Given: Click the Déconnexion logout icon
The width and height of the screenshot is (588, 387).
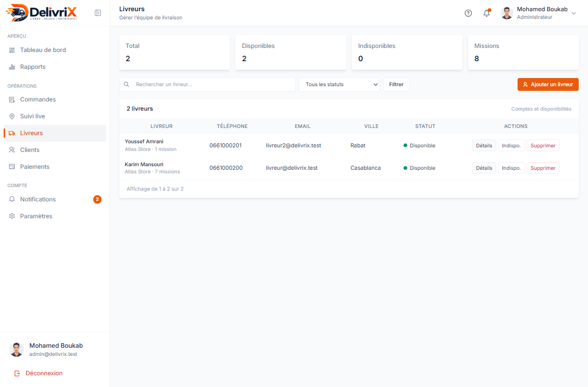Looking at the screenshot, I should pos(17,373).
